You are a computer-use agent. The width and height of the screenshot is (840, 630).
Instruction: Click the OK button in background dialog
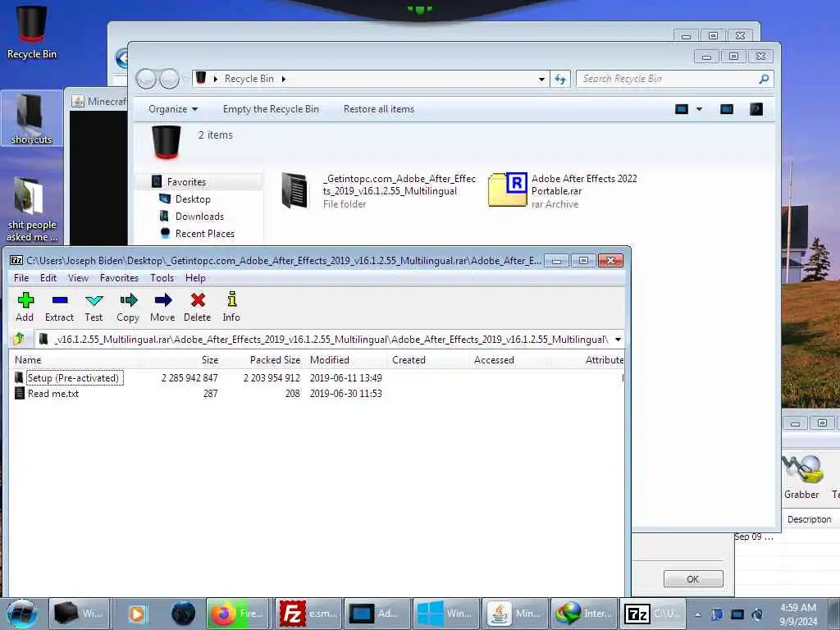(692, 579)
